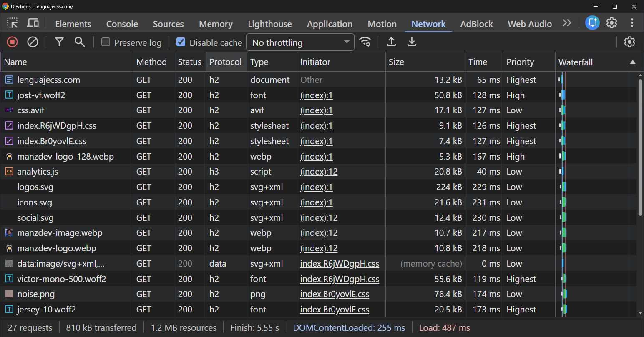Select the logos.svg request row

(x=319, y=187)
